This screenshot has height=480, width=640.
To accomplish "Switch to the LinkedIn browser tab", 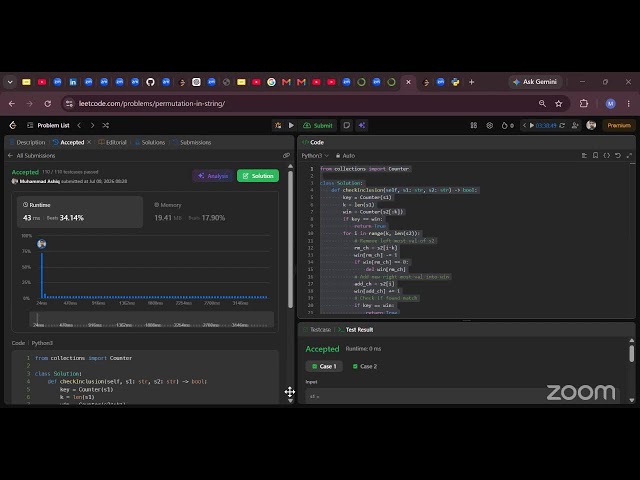I will coord(73,82).
